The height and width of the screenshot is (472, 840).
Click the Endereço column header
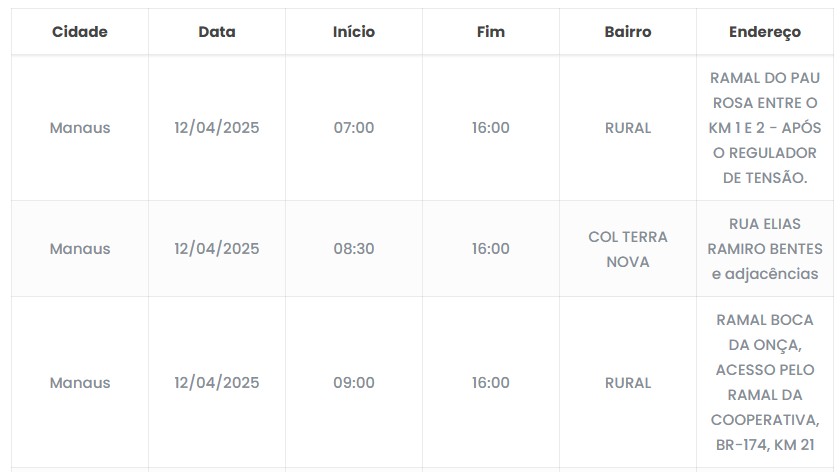point(765,32)
